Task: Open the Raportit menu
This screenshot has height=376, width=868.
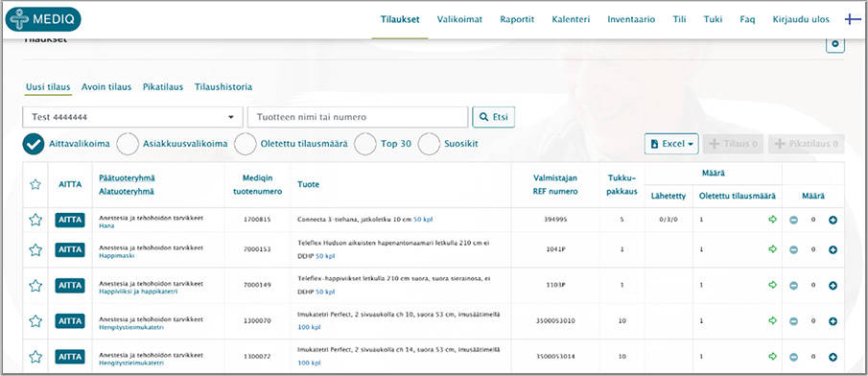Action: pyautogui.click(x=517, y=19)
